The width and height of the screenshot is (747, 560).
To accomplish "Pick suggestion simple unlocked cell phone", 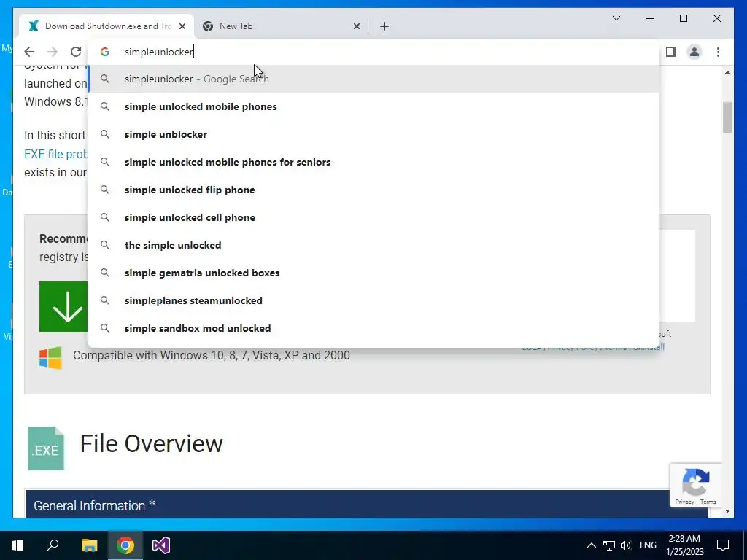I will (374, 217).
